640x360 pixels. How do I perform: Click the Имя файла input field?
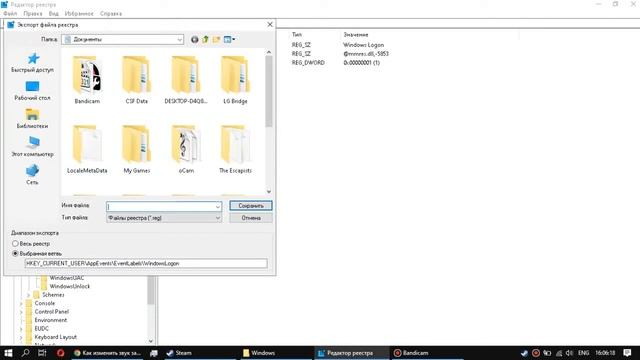pyautogui.click(x=160, y=207)
